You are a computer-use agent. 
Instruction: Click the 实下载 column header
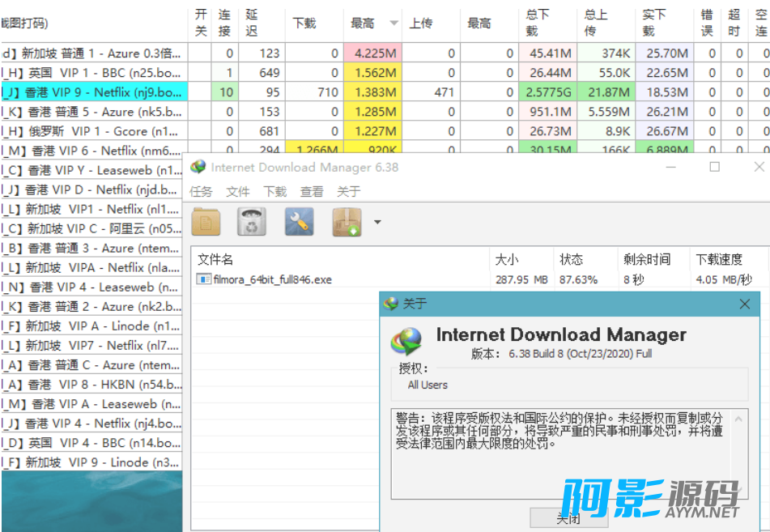click(665, 23)
